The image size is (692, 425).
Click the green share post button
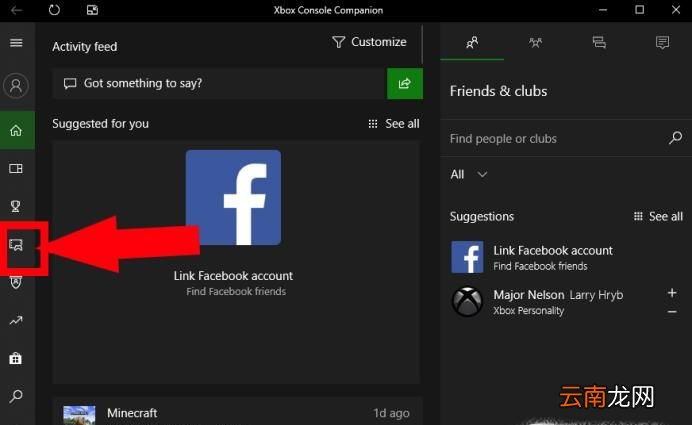click(405, 83)
